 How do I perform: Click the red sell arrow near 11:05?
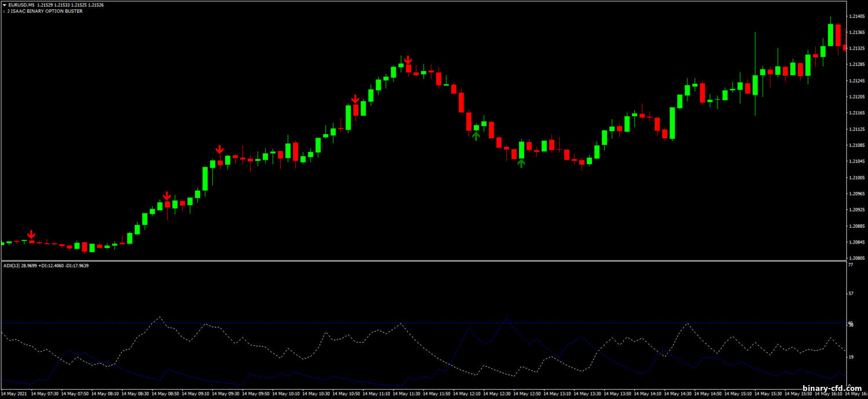pyautogui.click(x=355, y=99)
